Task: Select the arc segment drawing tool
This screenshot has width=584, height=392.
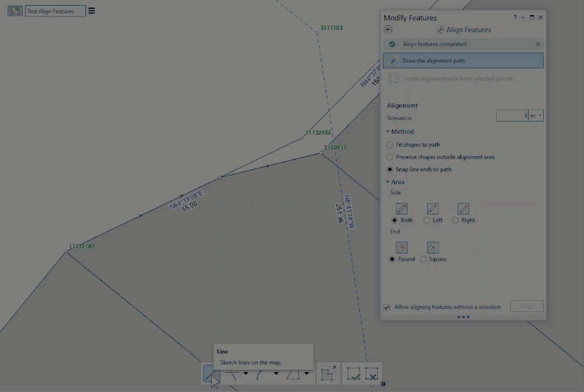Action: [258, 374]
